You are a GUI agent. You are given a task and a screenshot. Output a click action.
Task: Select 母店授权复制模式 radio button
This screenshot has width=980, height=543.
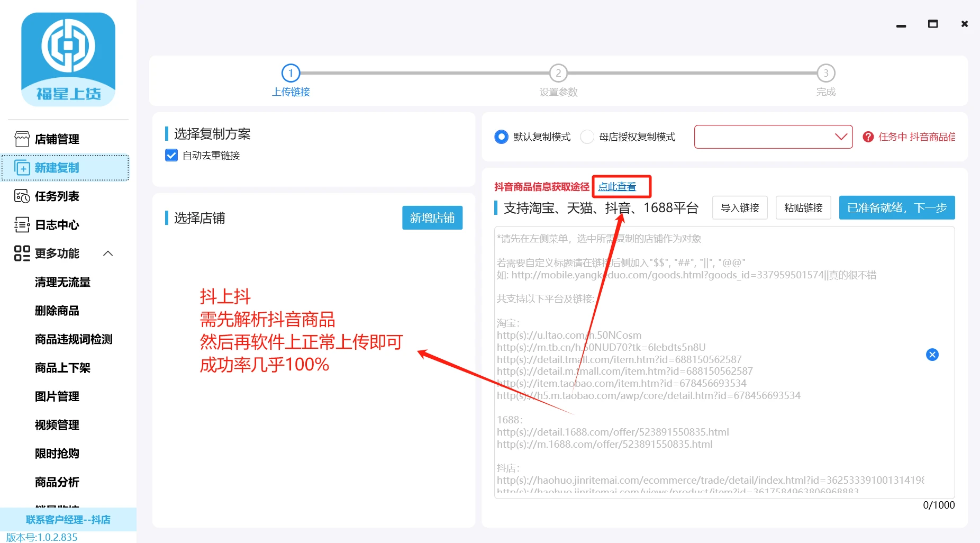(587, 137)
